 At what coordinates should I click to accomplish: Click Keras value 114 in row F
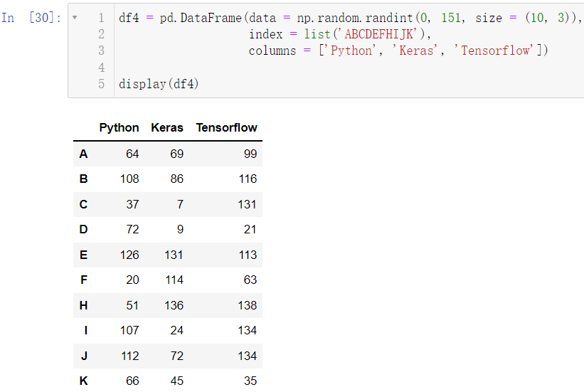[174, 280]
